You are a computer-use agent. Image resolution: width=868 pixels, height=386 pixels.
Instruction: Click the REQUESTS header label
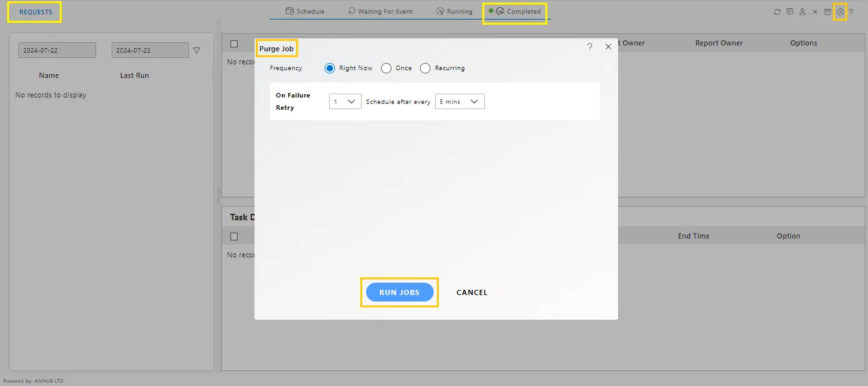(36, 12)
